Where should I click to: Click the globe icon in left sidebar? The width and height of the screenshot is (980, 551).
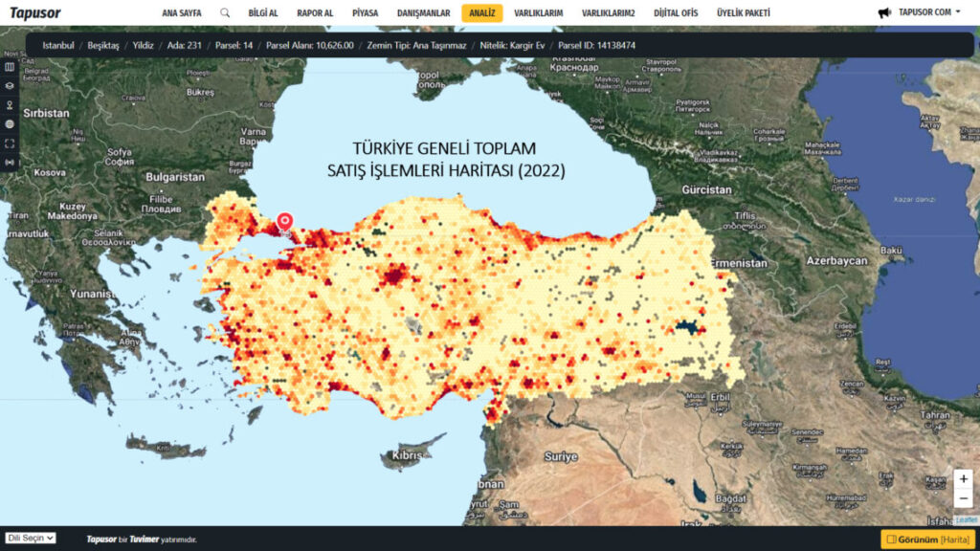pos(10,124)
